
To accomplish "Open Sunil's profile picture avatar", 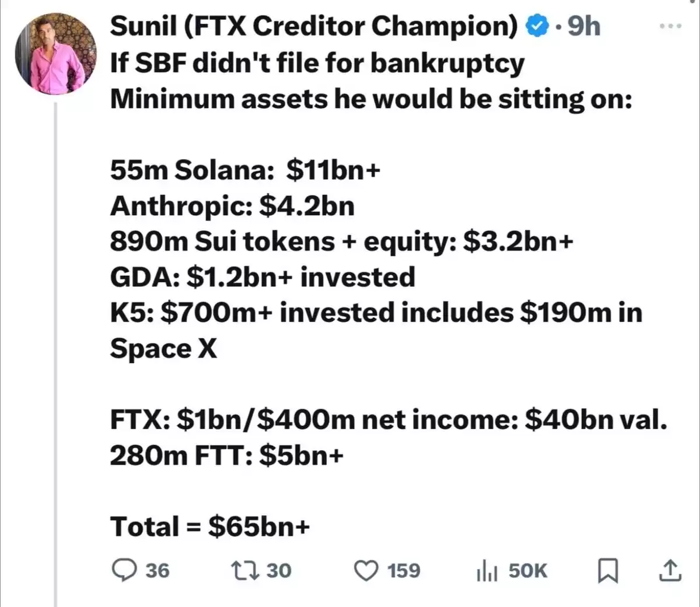I will 56,54.
